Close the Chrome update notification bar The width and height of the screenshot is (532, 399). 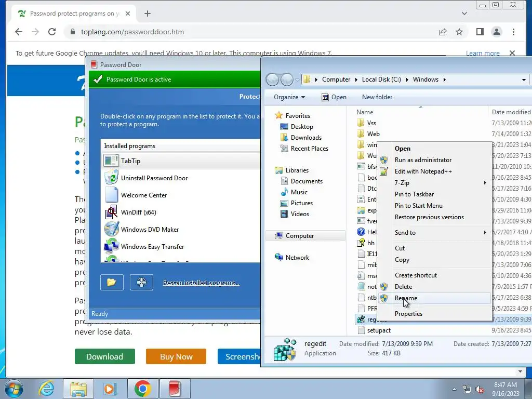pos(512,53)
